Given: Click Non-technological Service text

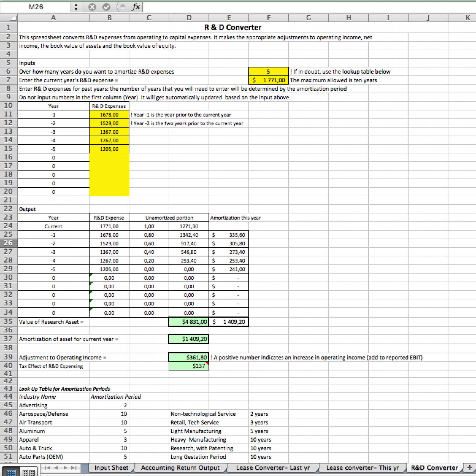Looking at the screenshot, I should [203, 414].
